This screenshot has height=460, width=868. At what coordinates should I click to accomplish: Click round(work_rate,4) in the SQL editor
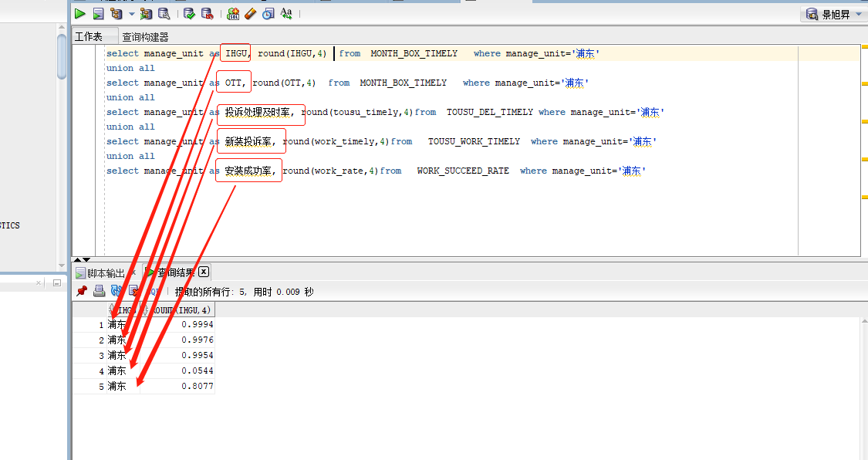(x=330, y=171)
